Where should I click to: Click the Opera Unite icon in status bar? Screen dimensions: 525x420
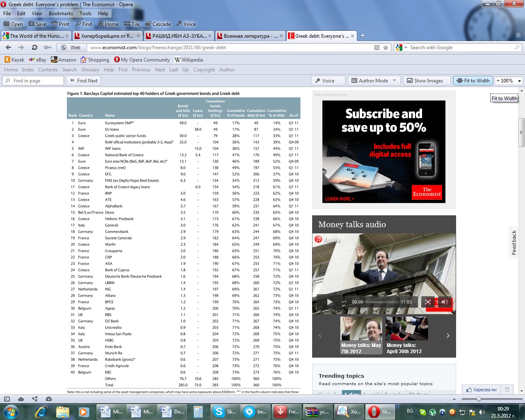[35, 399]
